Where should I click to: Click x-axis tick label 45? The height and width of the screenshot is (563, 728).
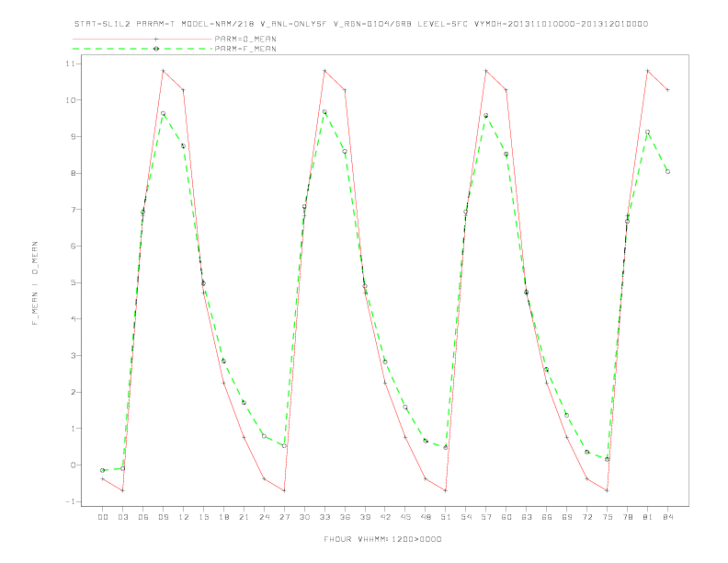(x=405, y=517)
